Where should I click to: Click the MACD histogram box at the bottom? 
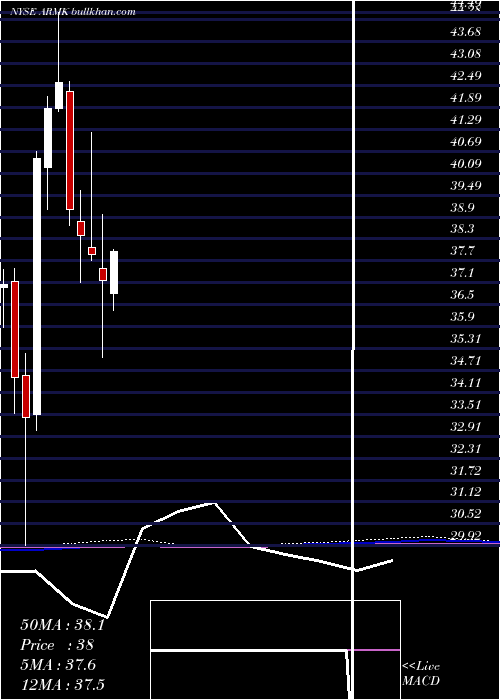tap(275, 650)
